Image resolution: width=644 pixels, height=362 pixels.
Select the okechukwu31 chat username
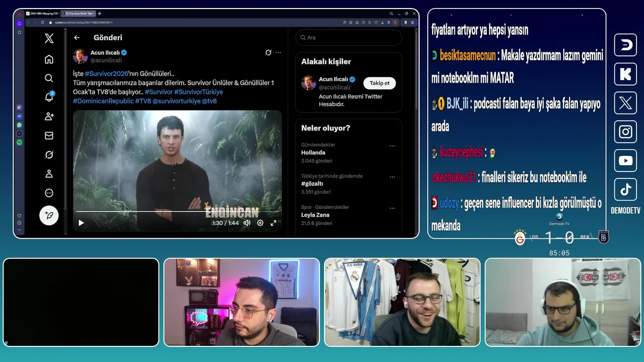pyautogui.click(x=454, y=177)
